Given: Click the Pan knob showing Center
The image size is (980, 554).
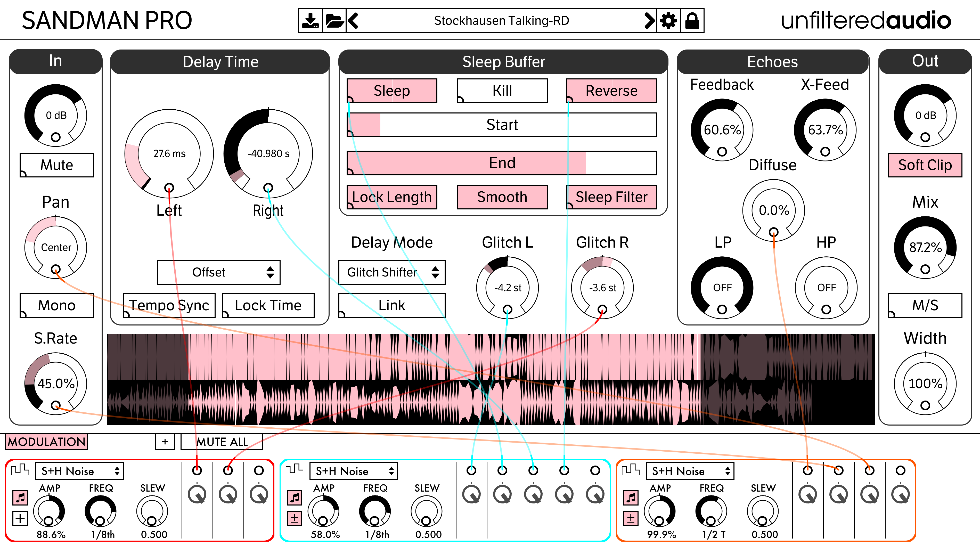Looking at the screenshot, I should [x=55, y=247].
